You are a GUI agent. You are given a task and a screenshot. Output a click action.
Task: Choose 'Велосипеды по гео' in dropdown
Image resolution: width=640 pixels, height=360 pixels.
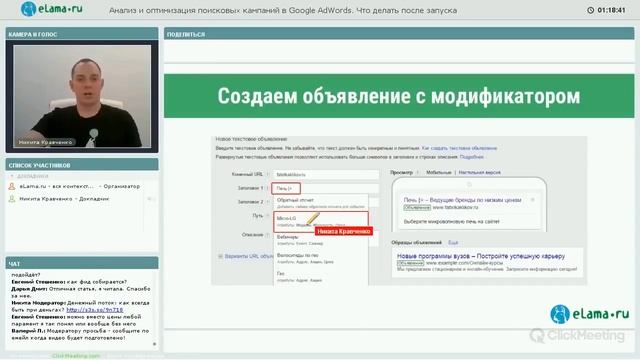[321, 258]
